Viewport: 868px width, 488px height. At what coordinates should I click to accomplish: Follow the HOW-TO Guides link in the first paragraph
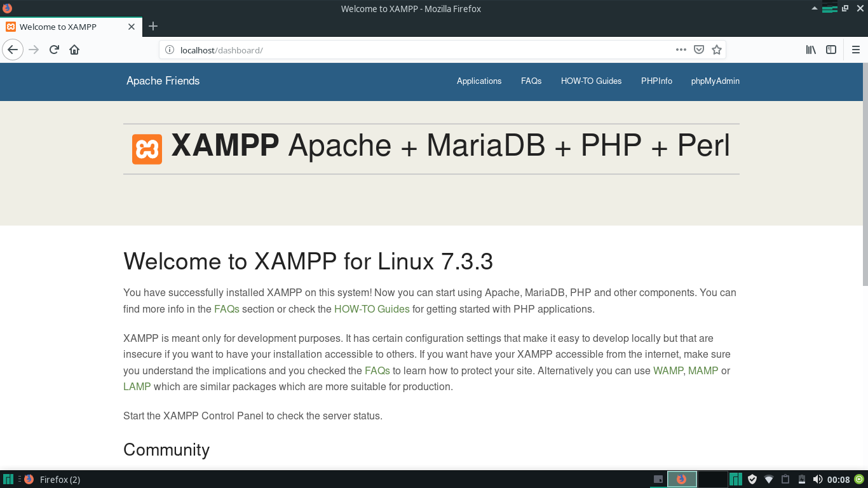(372, 309)
